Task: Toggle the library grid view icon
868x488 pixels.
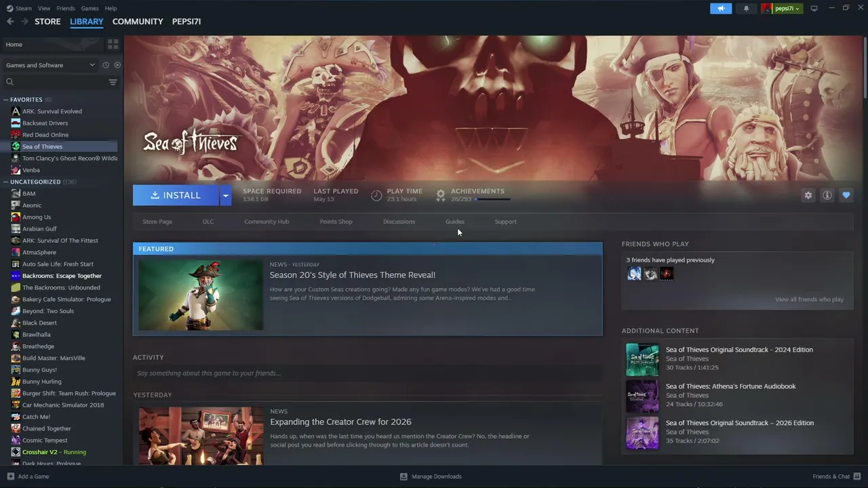Action: point(113,44)
